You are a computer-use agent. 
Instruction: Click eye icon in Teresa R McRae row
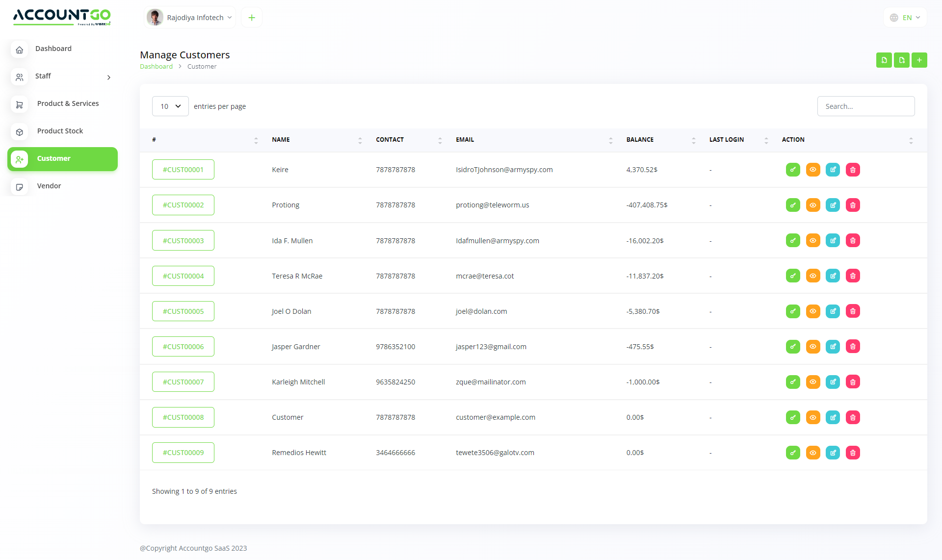point(813,276)
